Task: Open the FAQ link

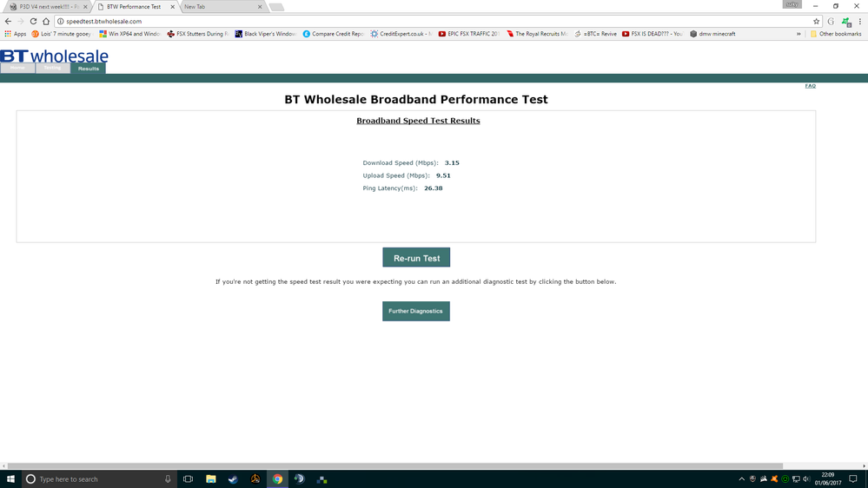Action: pos(811,86)
